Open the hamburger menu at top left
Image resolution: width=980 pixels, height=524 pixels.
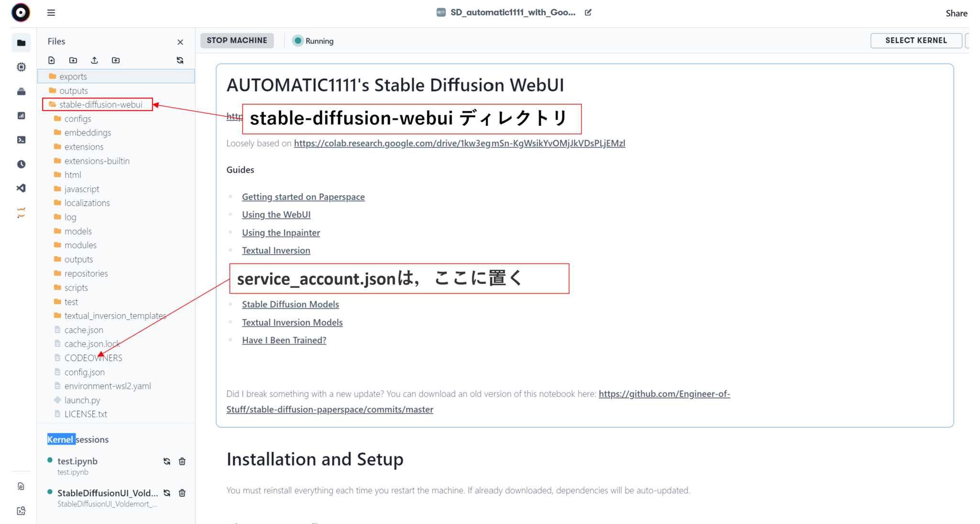click(x=51, y=12)
